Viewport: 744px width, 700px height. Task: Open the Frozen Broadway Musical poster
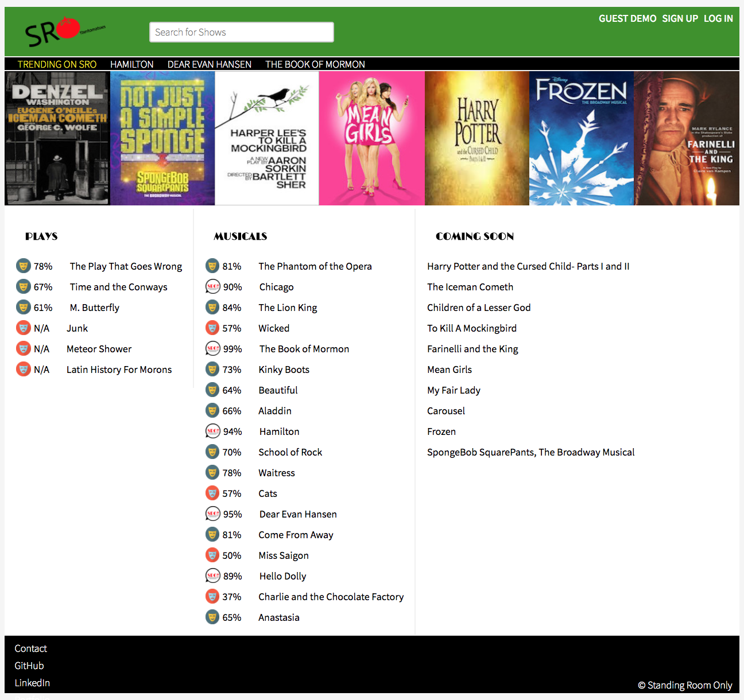coord(582,138)
